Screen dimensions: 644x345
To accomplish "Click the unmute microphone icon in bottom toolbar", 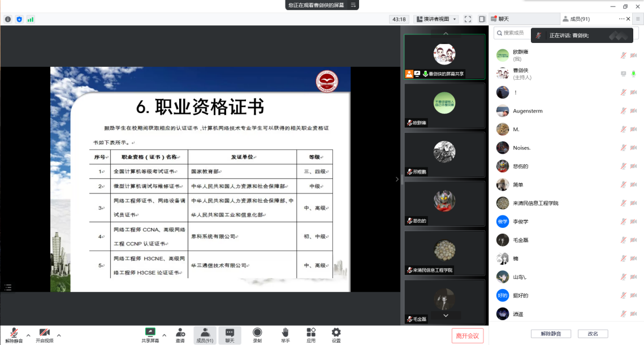I will point(14,333).
